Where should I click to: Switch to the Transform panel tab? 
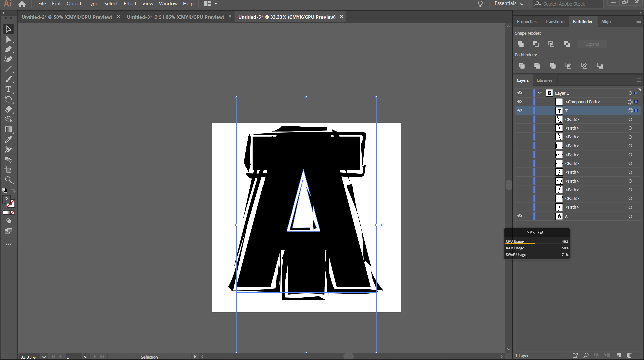[555, 22]
